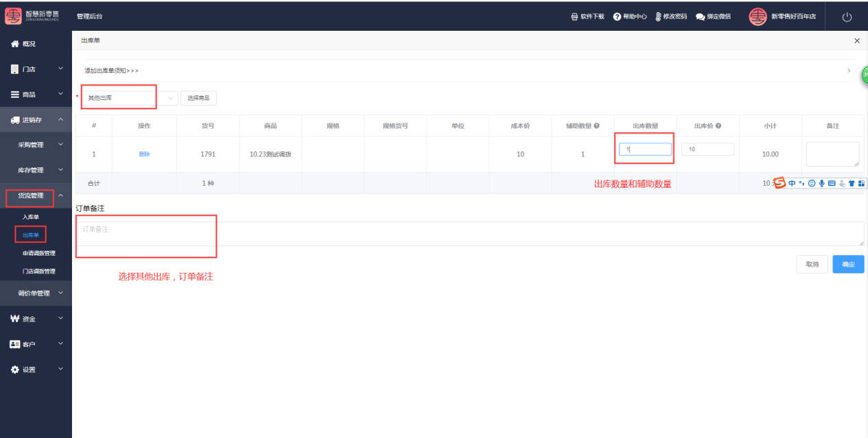868x438 pixels.
Task: Expand the 门店 menu chevron
Action: (x=60, y=69)
